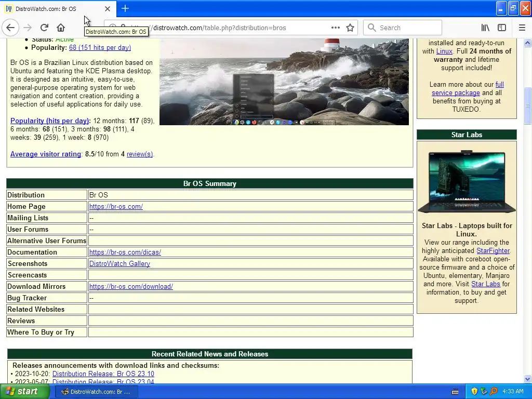Screen dimensions: 532x399
Task: Click the Star Labs laptop image
Action: 467,181
